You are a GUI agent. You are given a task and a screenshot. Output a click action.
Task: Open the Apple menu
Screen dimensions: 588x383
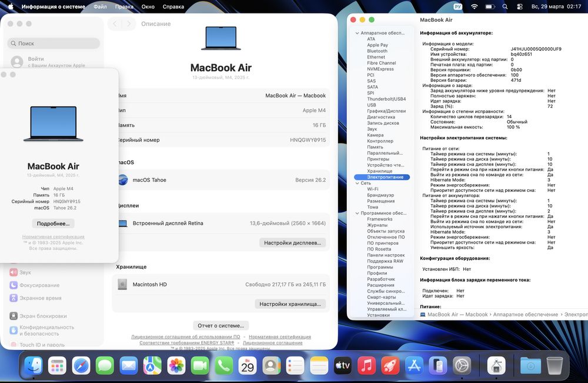click(x=11, y=6)
